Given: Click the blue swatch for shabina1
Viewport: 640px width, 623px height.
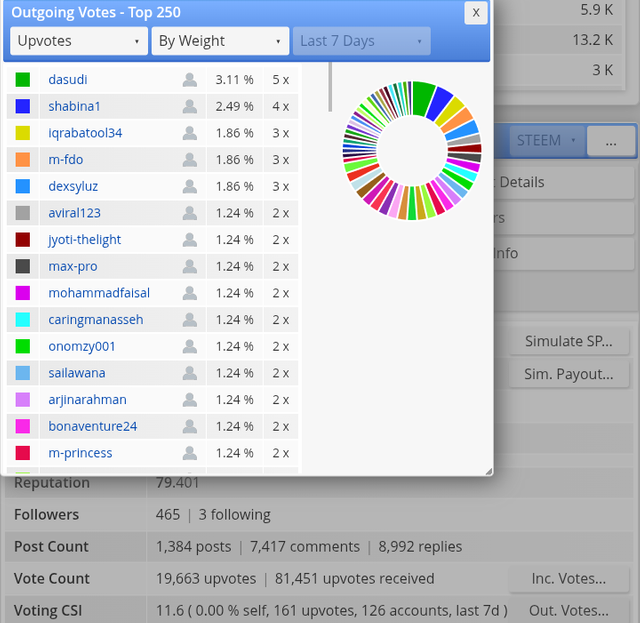Looking at the screenshot, I should tap(23, 106).
